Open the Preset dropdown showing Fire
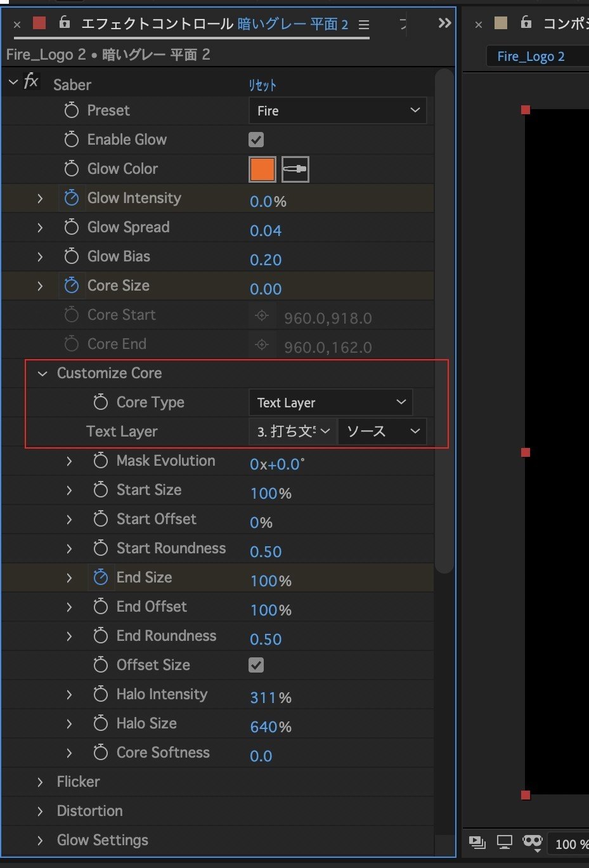 tap(338, 110)
